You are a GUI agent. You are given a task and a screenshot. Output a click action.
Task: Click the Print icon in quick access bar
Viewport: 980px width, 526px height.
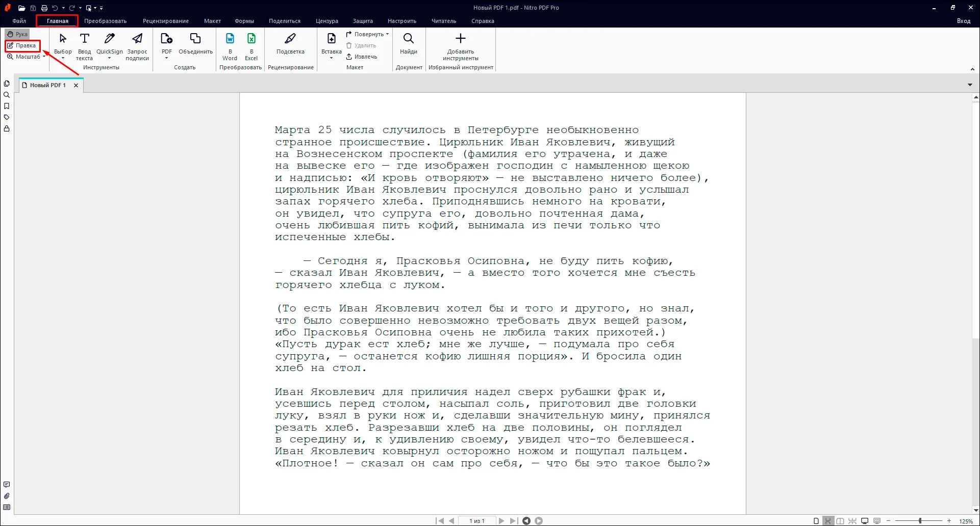click(44, 8)
